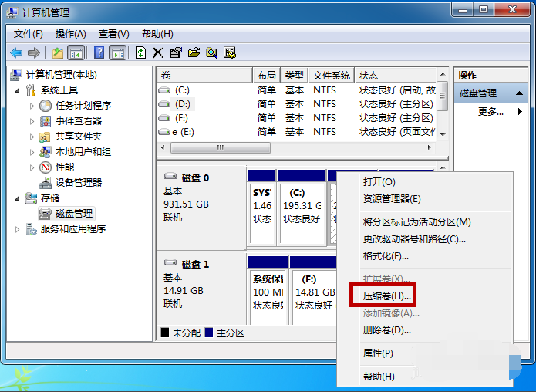Click 更多... in the actions pane

(490, 111)
